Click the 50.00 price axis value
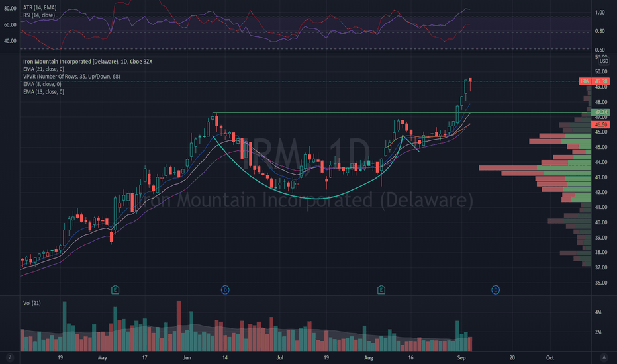 pyautogui.click(x=601, y=71)
